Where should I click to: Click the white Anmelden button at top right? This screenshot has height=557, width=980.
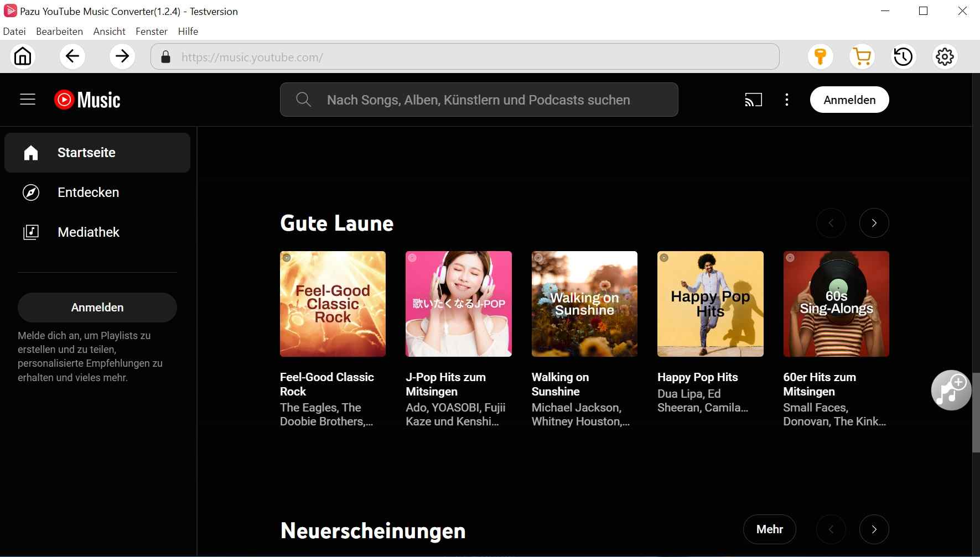coord(849,100)
